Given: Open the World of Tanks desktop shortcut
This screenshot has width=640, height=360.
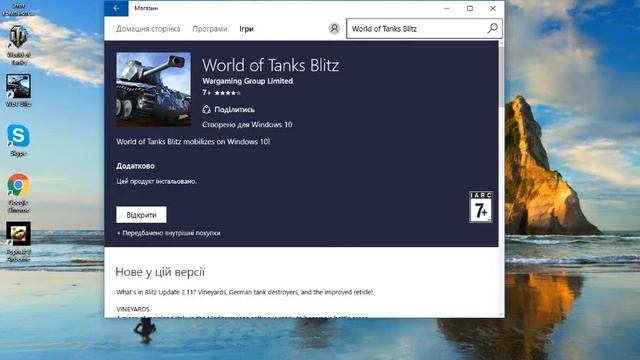Looking at the screenshot, I should click(18, 44).
